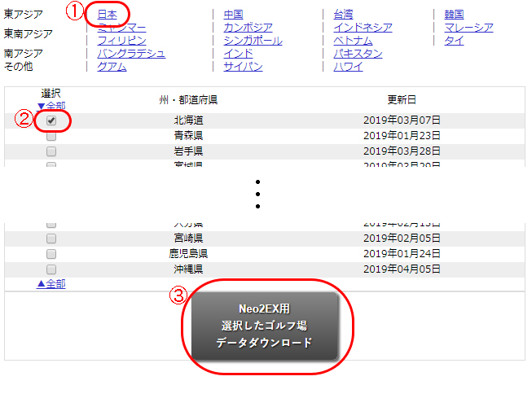The height and width of the screenshot is (407, 532).
Task: Open the 中国 country link
Action: [233, 15]
